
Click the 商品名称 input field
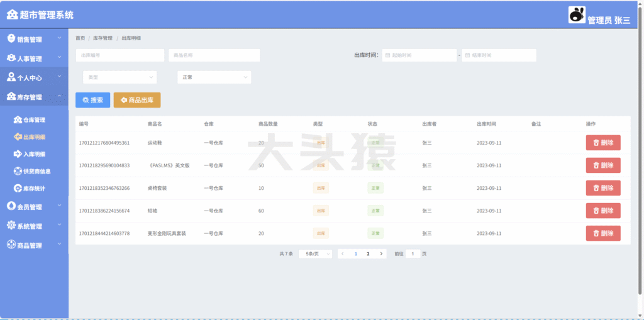[214, 55]
